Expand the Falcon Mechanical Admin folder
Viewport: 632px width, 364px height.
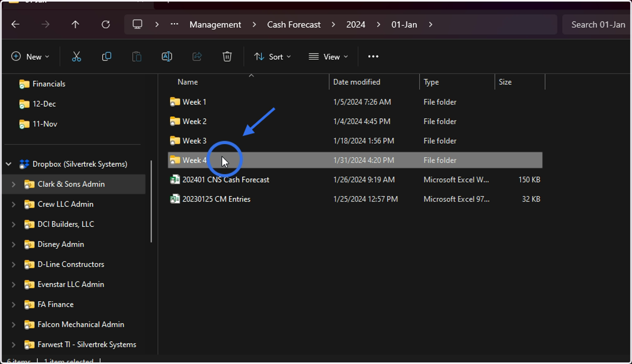(x=14, y=324)
